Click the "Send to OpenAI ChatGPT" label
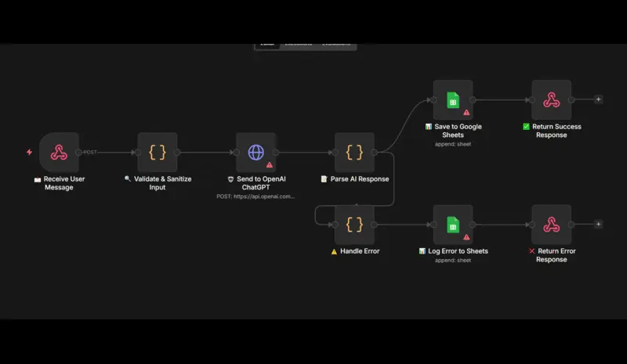Viewport: 627px width, 364px height. (256, 183)
